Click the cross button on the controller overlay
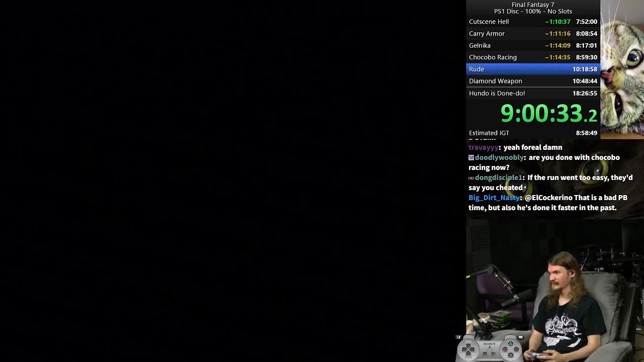Viewport: 644px width, 362px height. click(511, 355)
